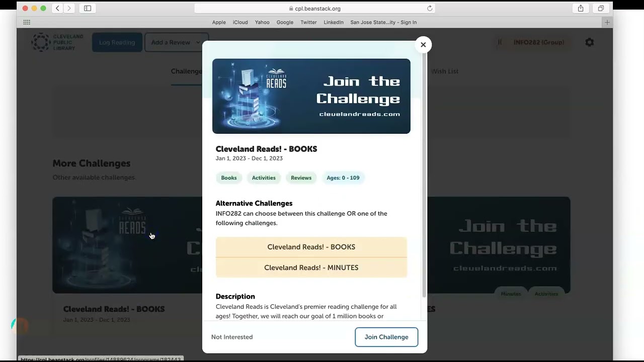The width and height of the screenshot is (644, 362).
Task: Open the Google bookmark
Action: tap(285, 22)
